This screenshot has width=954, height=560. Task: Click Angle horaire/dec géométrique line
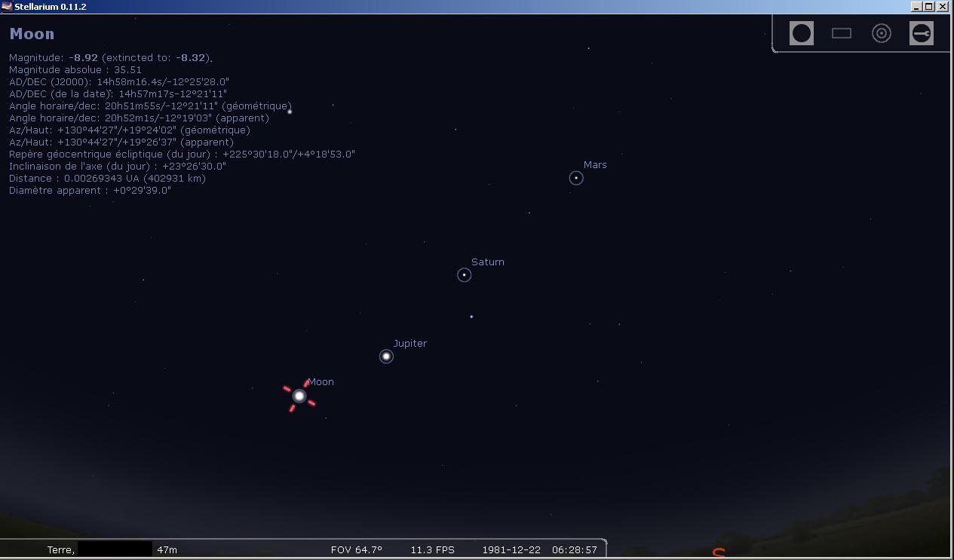point(150,106)
